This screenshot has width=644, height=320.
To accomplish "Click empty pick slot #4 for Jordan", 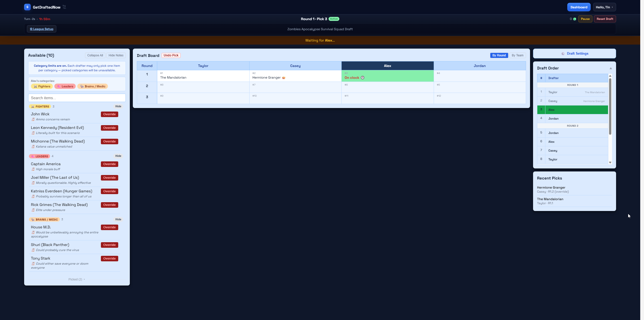I will [480, 76].
